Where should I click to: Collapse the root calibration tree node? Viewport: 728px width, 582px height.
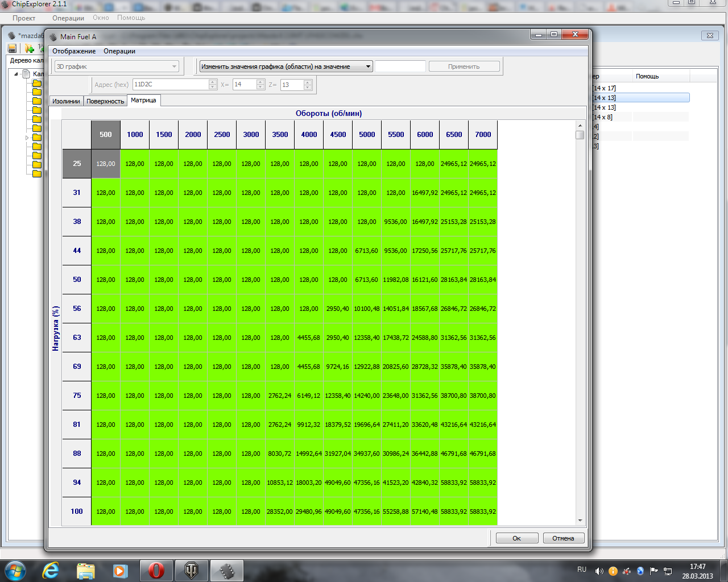[x=16, y=74]
